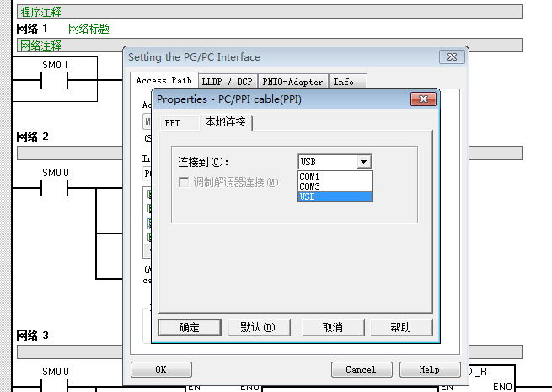
Task: Close the Setting the PG/PC Interface window
Action: coord(453,57)
